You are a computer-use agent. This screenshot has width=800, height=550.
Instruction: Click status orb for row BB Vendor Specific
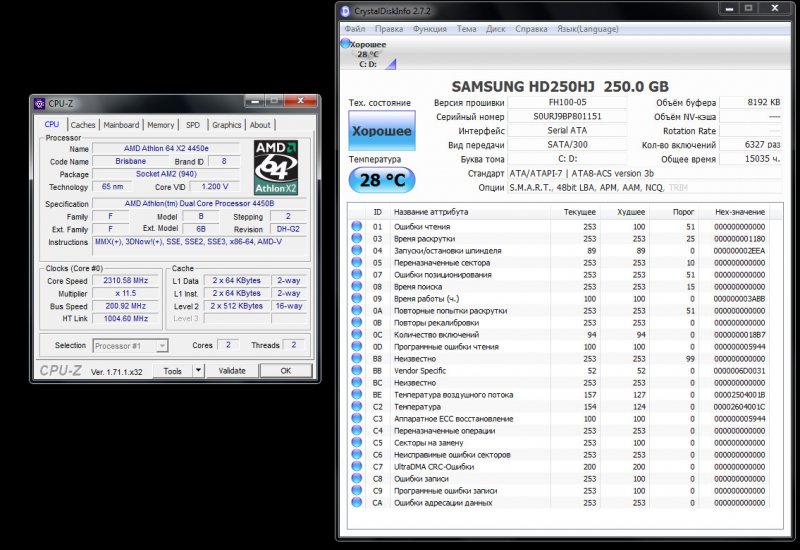tap(357, 370)
